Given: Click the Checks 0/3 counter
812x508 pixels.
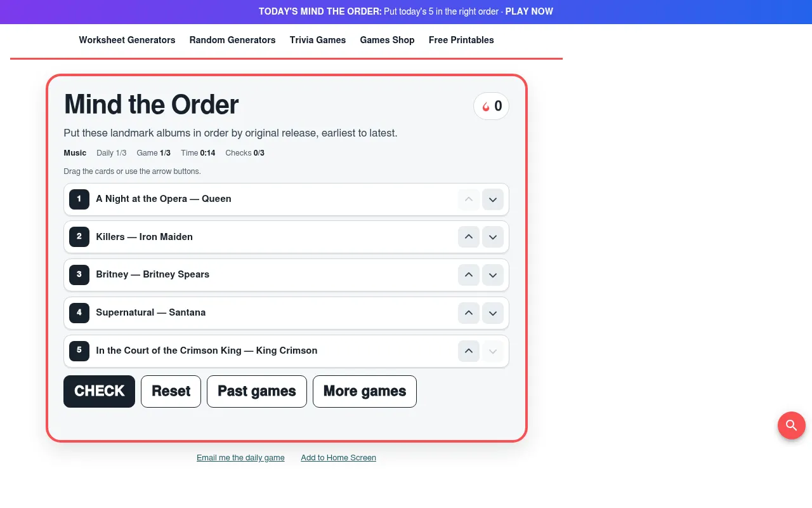Looking at the screenshot, I should point(245,153).
